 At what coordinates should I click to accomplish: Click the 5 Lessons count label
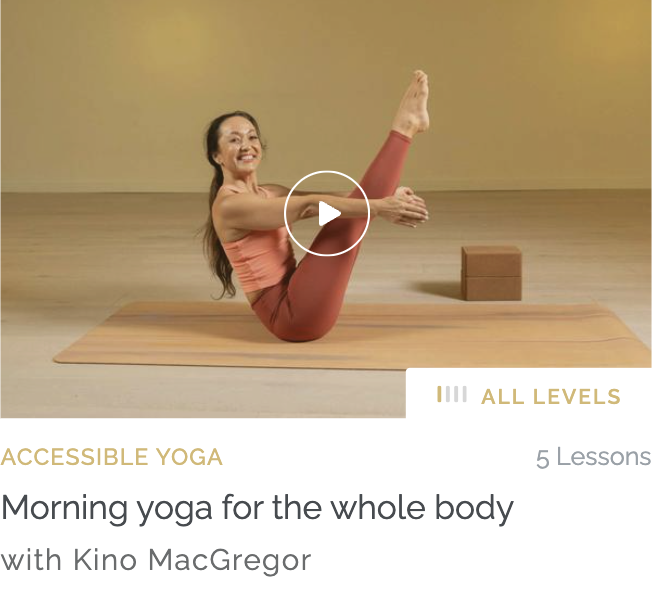coord(594,457)
